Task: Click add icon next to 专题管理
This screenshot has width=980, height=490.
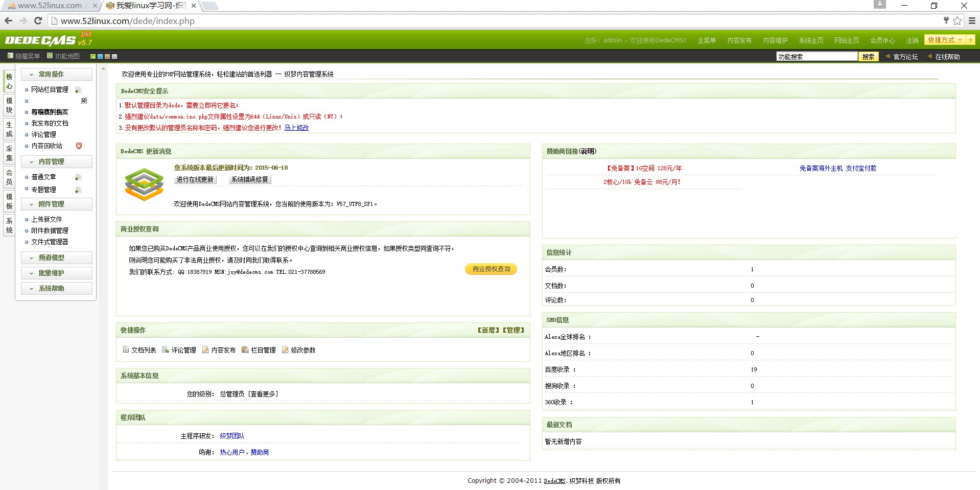Action: pyautogui.click(x=78, y=190)
